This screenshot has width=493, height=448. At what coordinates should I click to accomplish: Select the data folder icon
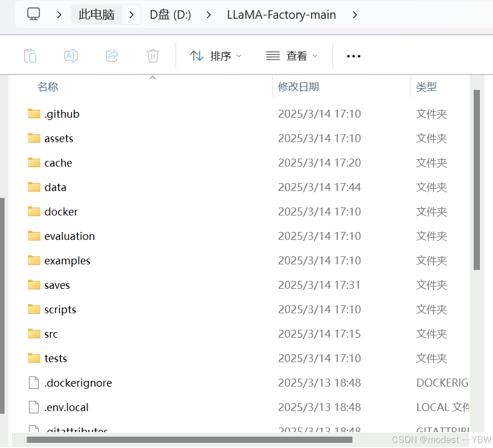[34, 187]
